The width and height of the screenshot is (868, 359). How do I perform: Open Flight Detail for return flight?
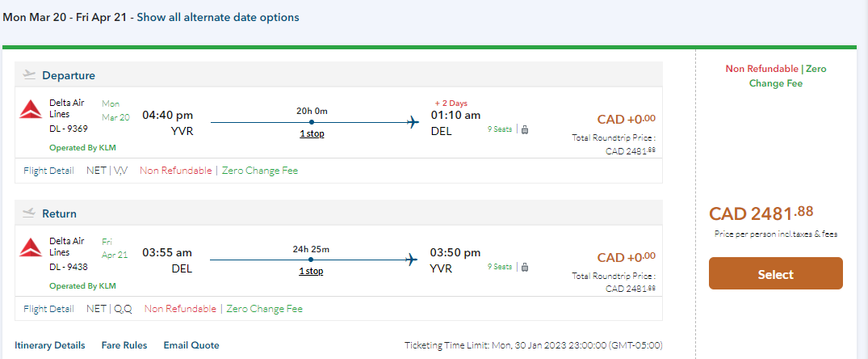click(48, 308)
